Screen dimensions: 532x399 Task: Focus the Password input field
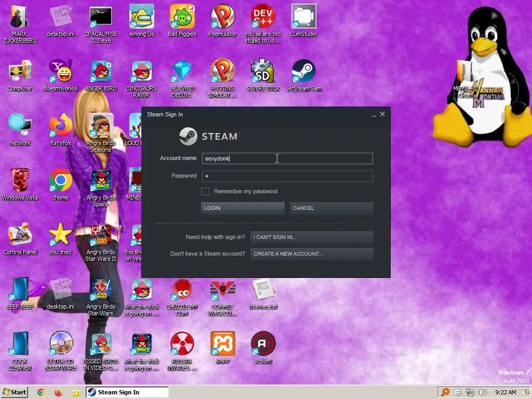[287, 176]
